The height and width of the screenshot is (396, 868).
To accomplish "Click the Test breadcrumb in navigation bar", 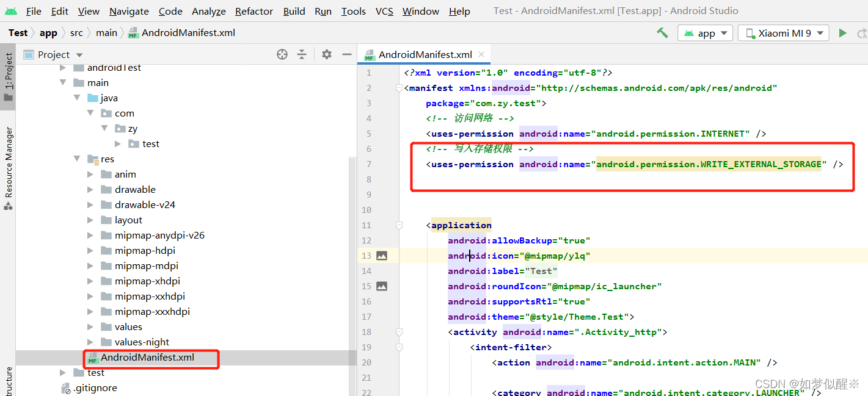I will 18,33.
